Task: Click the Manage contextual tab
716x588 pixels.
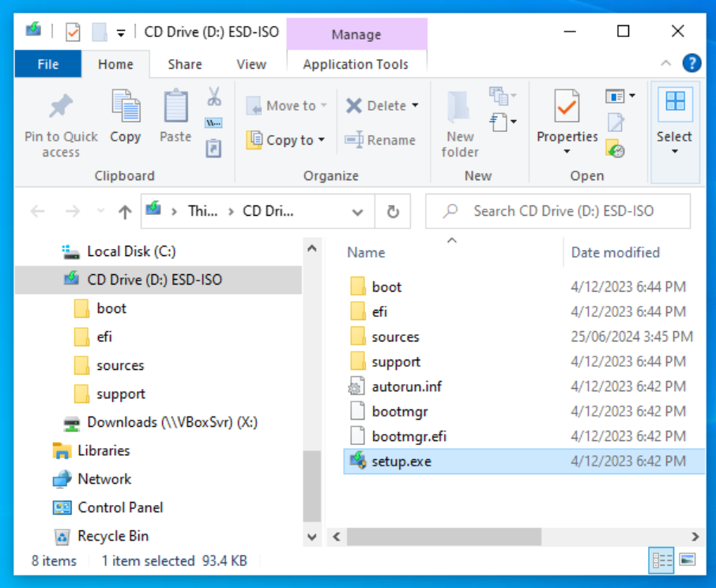Action: click(x=356, y=34)
